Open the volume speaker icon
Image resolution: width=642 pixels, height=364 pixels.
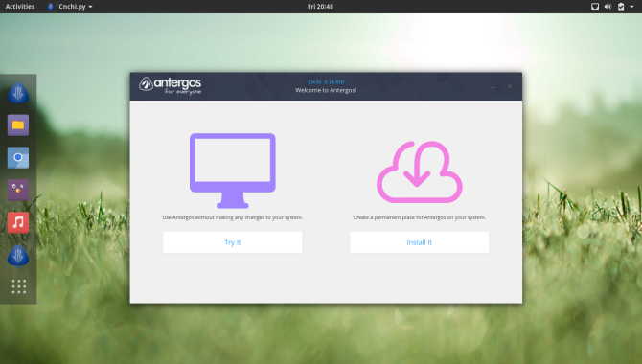[608, 6]
